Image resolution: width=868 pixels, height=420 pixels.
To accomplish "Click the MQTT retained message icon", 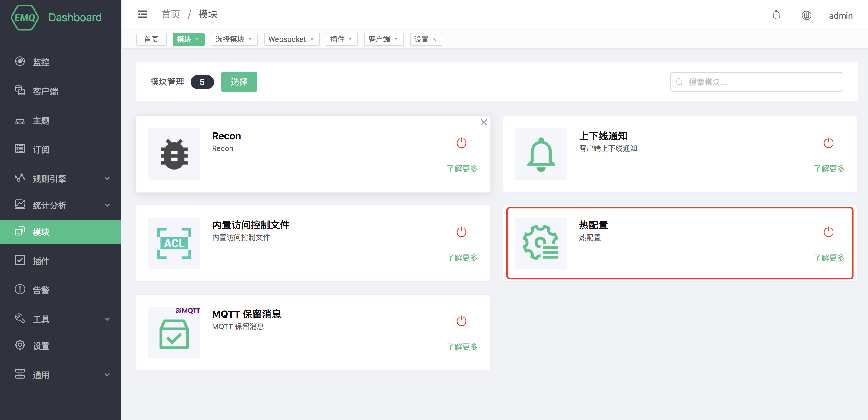I will click(174, 332).
